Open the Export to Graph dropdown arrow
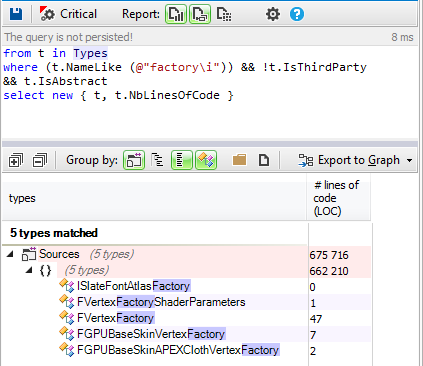The image size is (423, 366). pyautogui.click(x=409, y=160)
